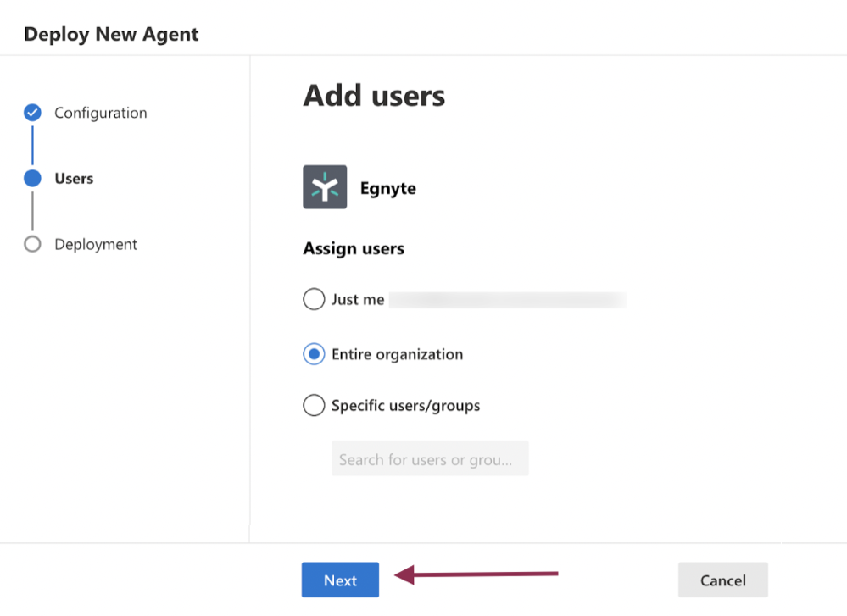Click the completed checkmark on the Configuration step
The image size is (847, 616).
point(31,112)
